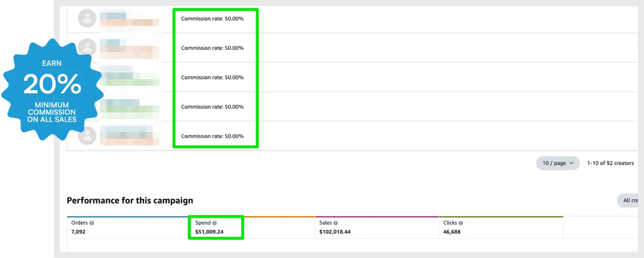
Task: Click the Performance for this campaign heading
Action: click(130, 200)
